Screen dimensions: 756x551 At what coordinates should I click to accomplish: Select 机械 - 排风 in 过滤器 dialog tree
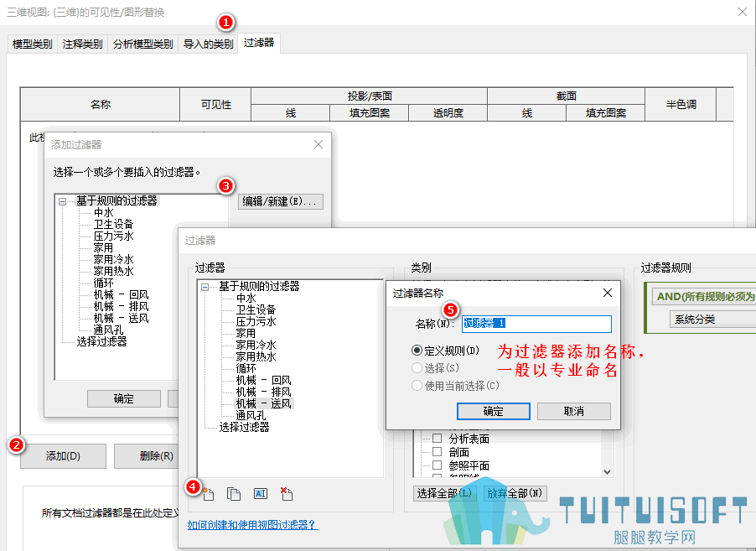tap(264, 392)
